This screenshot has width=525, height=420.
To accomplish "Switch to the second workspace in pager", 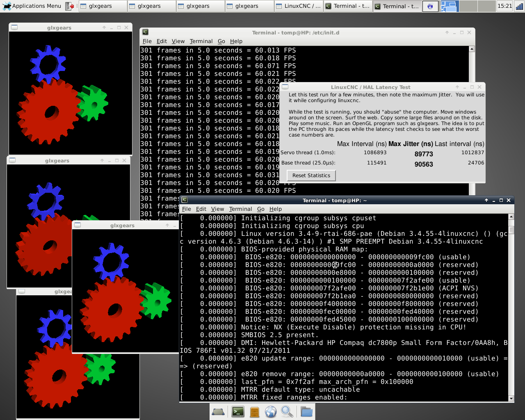I will tap(468, 6).
